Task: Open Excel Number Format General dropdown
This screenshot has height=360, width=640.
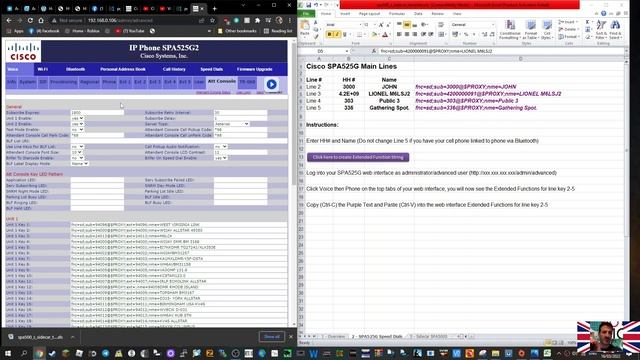Action: (x=493, y=25)
